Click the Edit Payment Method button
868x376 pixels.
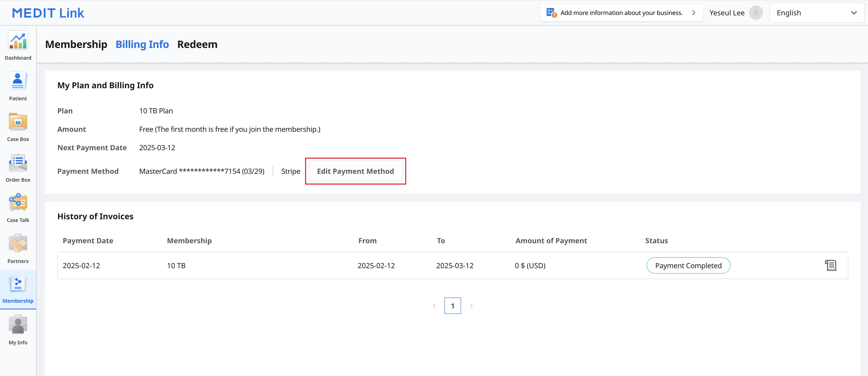(x=356, y=171)
